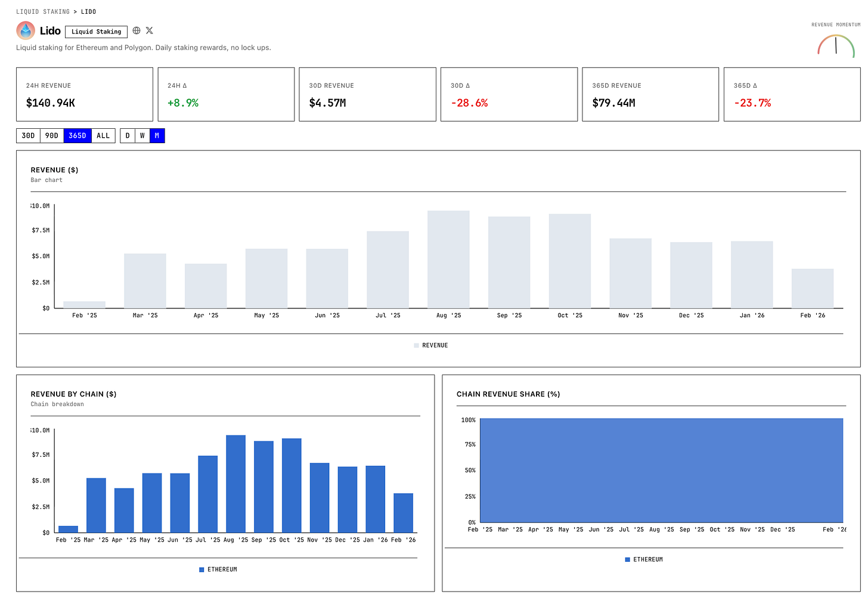Switch to weekly (W) granularity
Image resolution: width=868 pixels, height=597 pixels.
point(142,135)
